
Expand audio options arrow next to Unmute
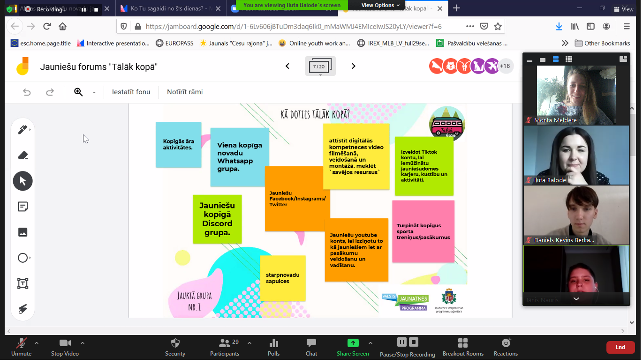point(37,342)
